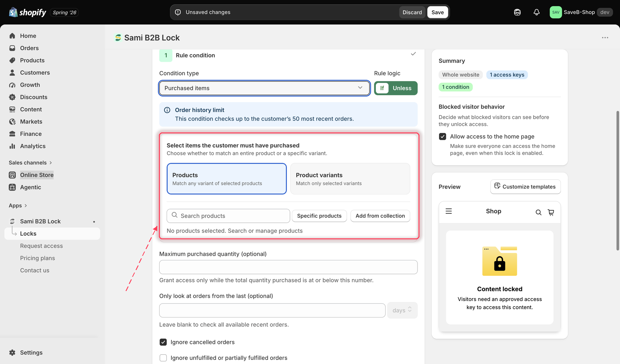
Task: Focus the Search products field
Action: tap(228, 216)
